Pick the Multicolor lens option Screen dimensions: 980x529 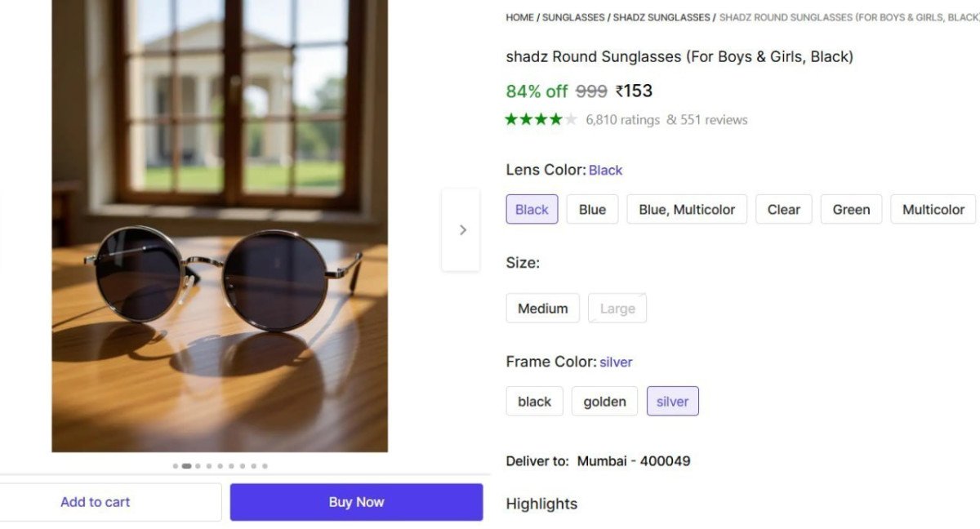point(933,209)
